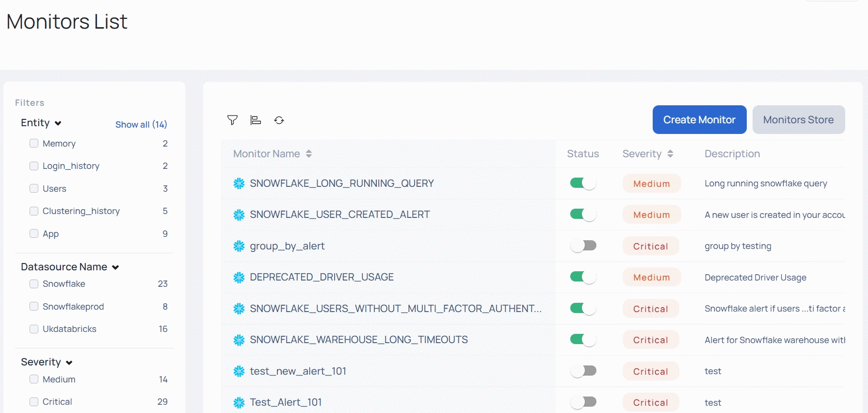
Task: Click snowflake icon beside SNOWFLAKE_LONG_RUNNING_QUERY
Action: coord(239,183)
